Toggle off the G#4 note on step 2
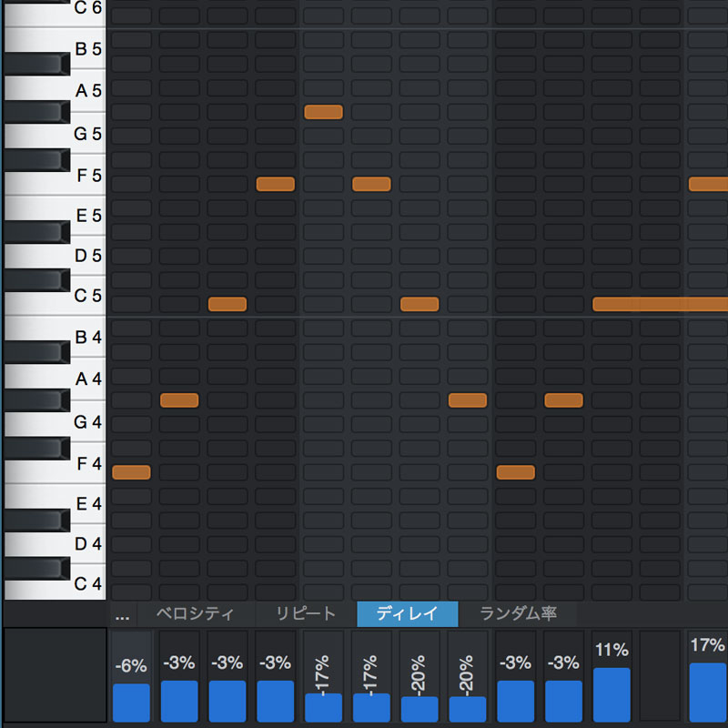728x728 pixels. (x=179, y=400)
